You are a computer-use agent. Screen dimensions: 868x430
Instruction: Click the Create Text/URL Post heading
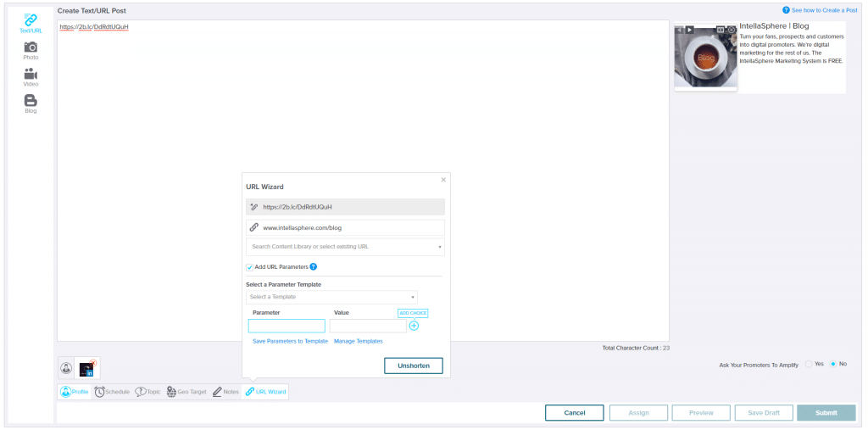click(x=92, y=10)
